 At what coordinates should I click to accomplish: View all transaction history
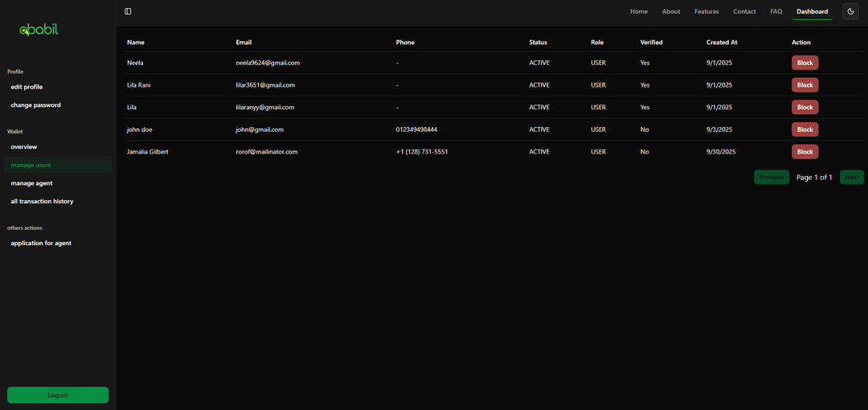click(x=42, y=201)
